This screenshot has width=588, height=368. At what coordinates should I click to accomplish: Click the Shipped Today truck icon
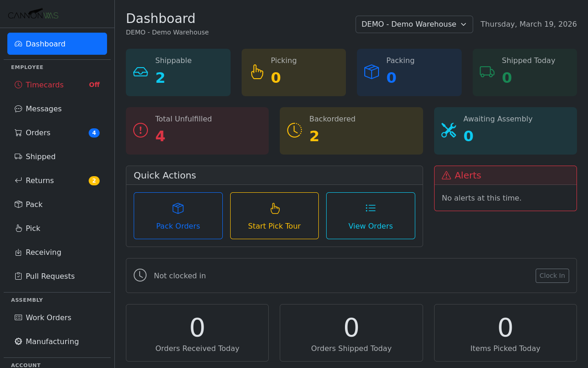(487, 72)
